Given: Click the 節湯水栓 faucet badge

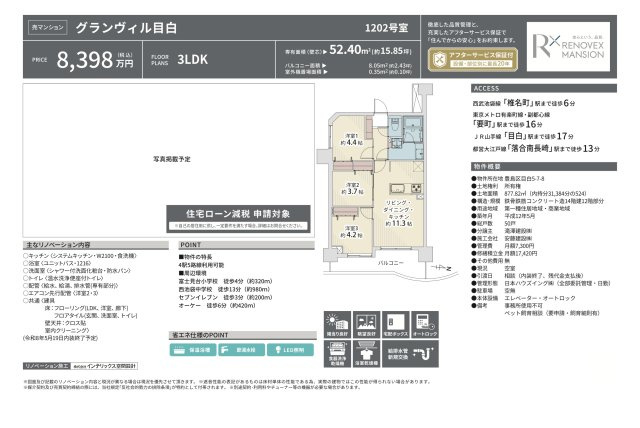Looking at the screenshot, I should click(x=241, y=350).
